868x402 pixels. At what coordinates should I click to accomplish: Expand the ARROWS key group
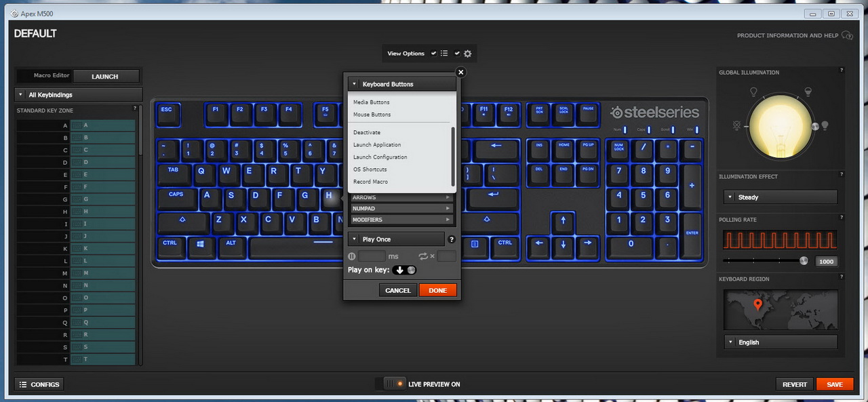(401, 198)
